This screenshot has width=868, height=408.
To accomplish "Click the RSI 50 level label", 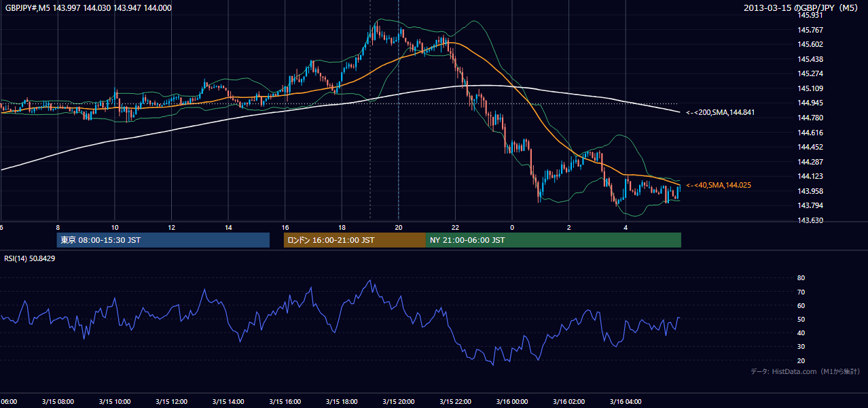I will pyautogui.click(x=801, y=319).
